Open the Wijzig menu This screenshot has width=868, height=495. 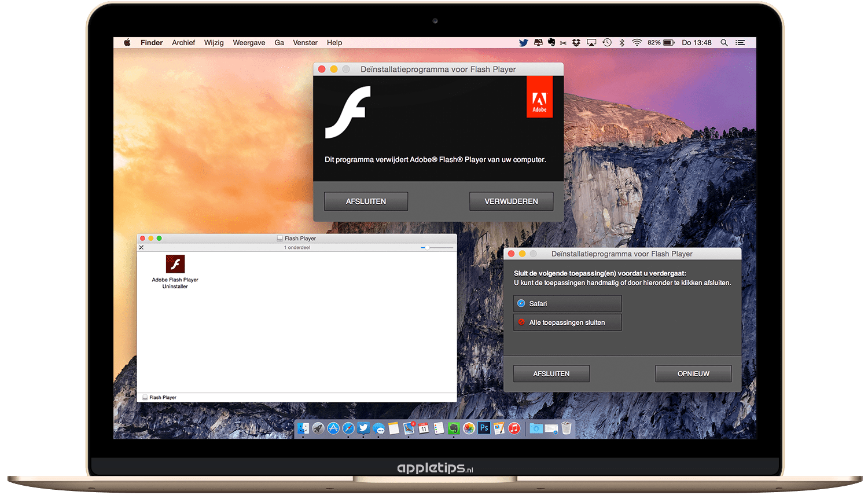[x=214, y=42]
